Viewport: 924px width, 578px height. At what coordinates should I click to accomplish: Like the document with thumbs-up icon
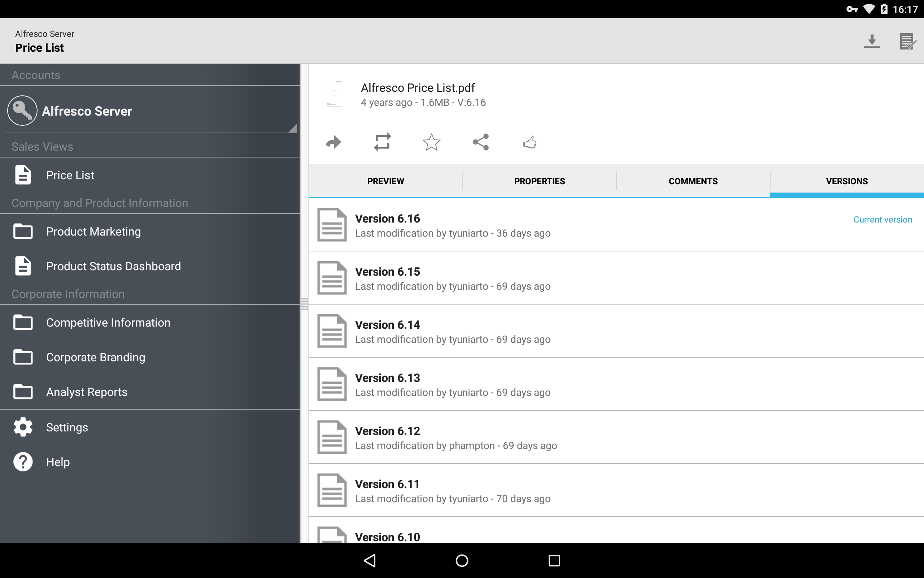530,142
